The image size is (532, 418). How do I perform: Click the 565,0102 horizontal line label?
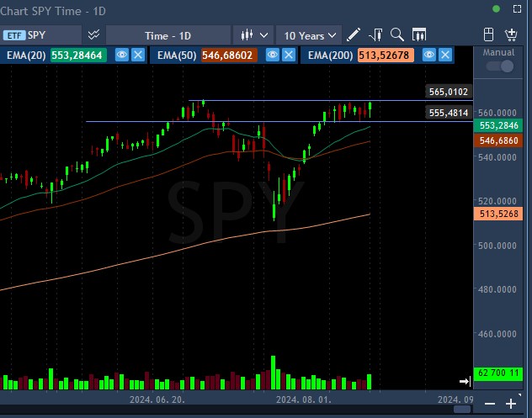(x=449, y=92)
